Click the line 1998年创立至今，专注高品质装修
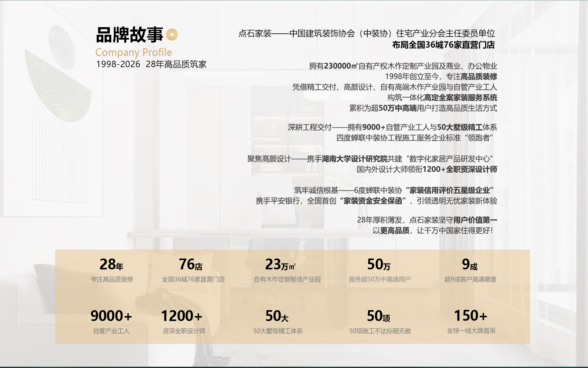Image resolution: width=588 pixels, height=368 pixels. 441,76
